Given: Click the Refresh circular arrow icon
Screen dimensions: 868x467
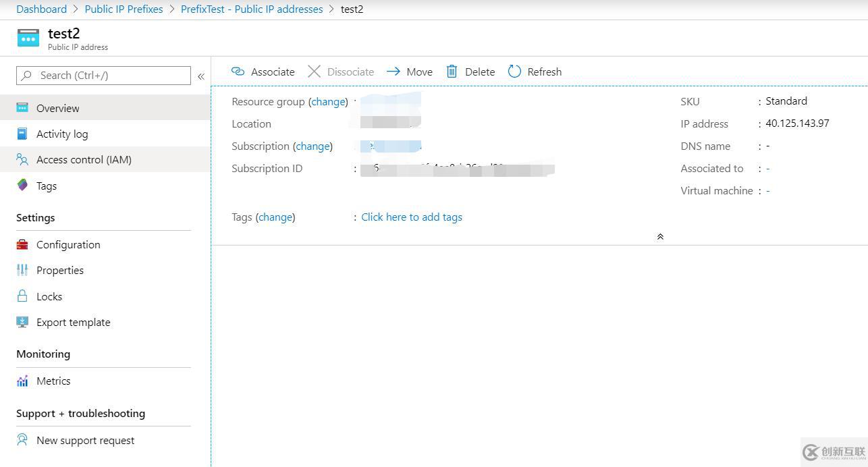Looking at the screenshot, I should tap(514, 72).
